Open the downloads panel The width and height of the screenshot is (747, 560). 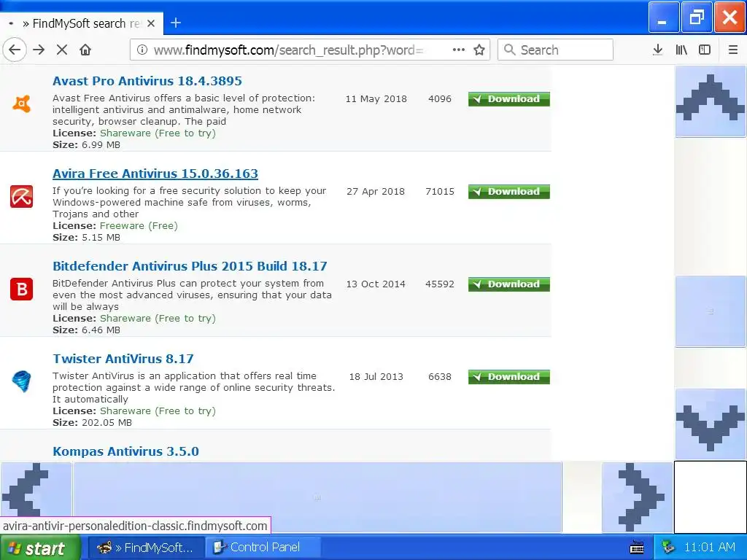tap(658, 50)
